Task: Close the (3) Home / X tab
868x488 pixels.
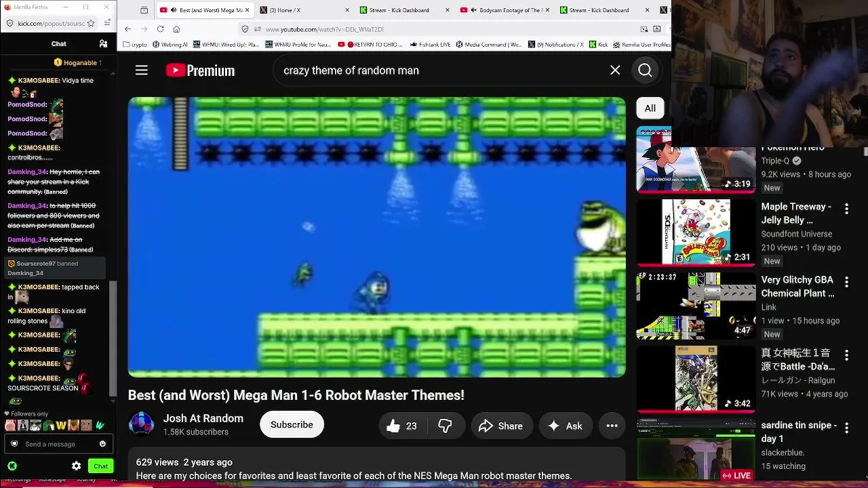Action: pos(347,10)
